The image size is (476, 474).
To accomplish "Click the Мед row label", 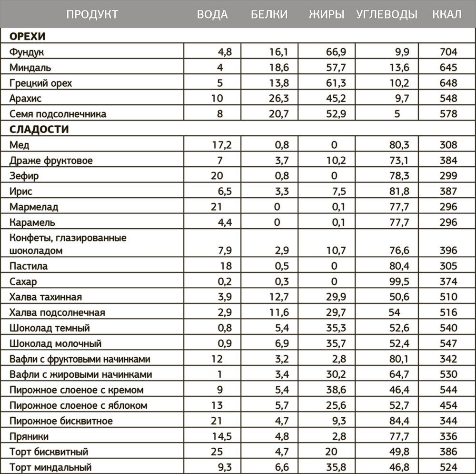I will [19, 145].
